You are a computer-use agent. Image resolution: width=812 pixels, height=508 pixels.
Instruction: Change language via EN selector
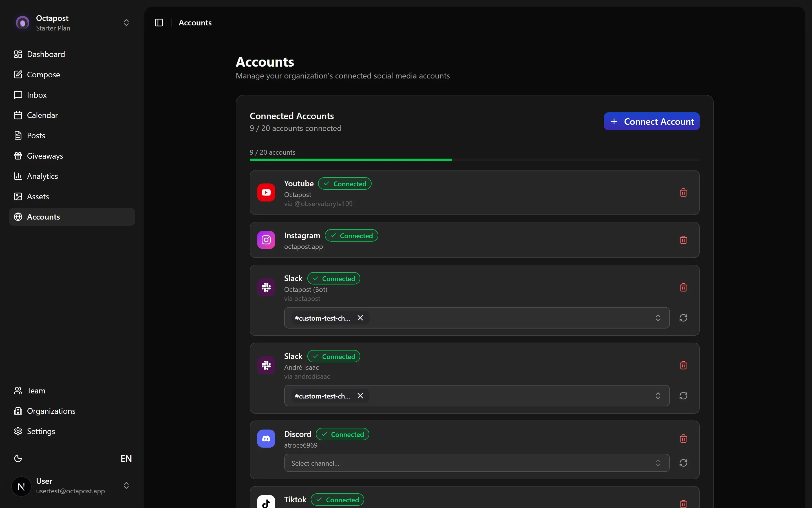coord(126,459)
